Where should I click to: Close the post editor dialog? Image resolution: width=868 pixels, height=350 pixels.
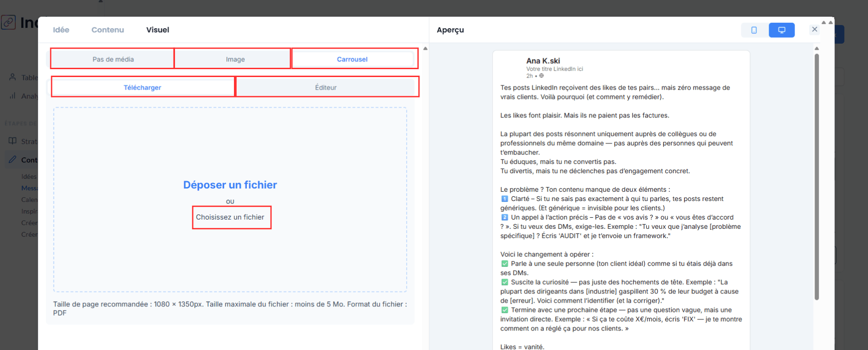point(814,29)
